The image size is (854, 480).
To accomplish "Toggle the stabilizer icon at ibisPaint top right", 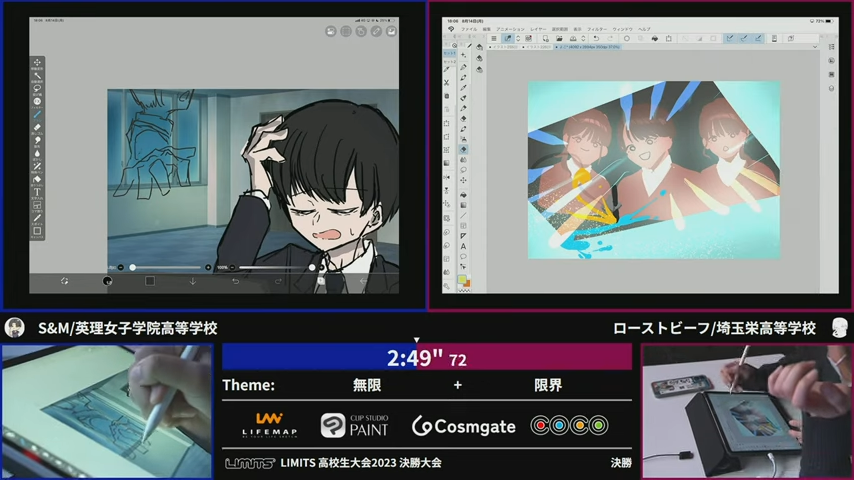I will point(361,32).
